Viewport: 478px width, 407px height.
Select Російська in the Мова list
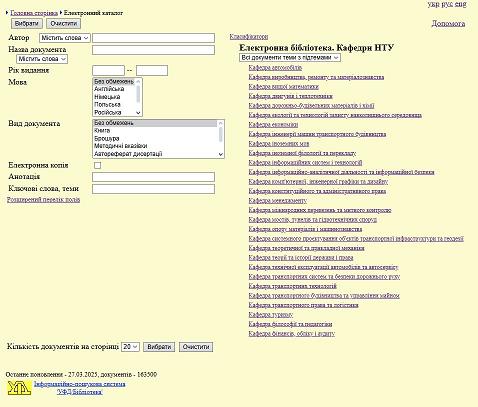pos(114,112)
